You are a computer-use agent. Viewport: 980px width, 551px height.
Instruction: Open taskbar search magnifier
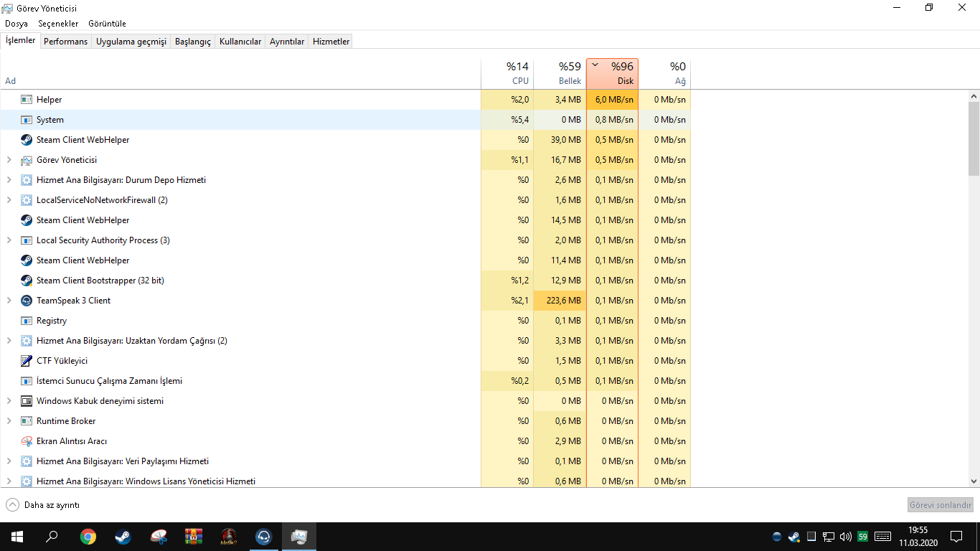(52, 537)
